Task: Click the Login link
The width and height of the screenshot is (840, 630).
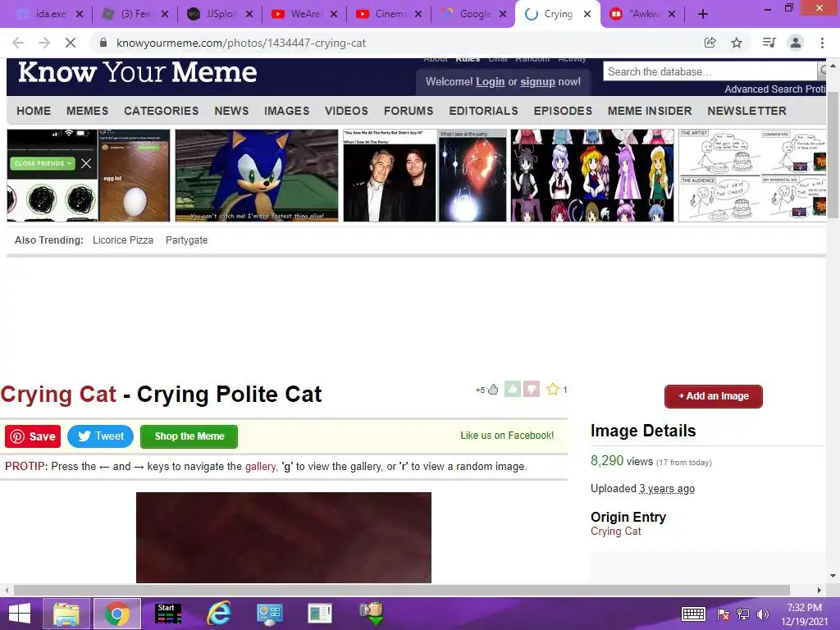Action: tap(491, 82)
